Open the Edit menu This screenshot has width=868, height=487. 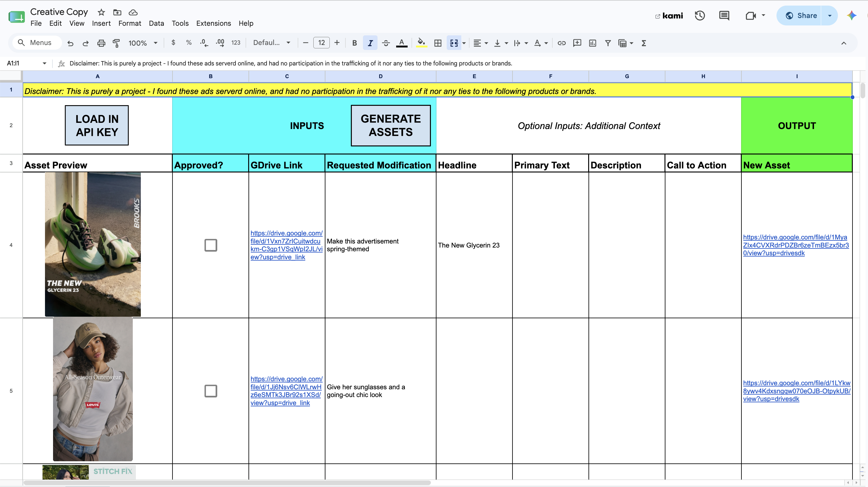tap(55, 23)
